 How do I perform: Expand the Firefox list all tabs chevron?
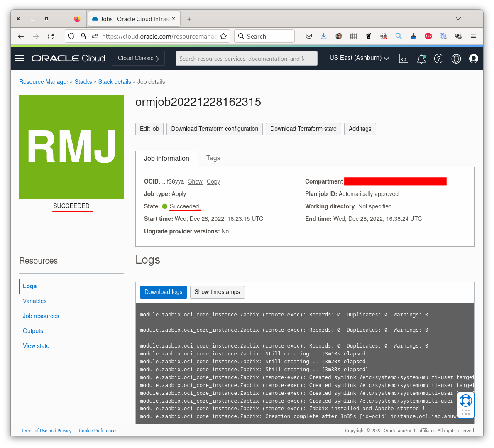point(458,19)
